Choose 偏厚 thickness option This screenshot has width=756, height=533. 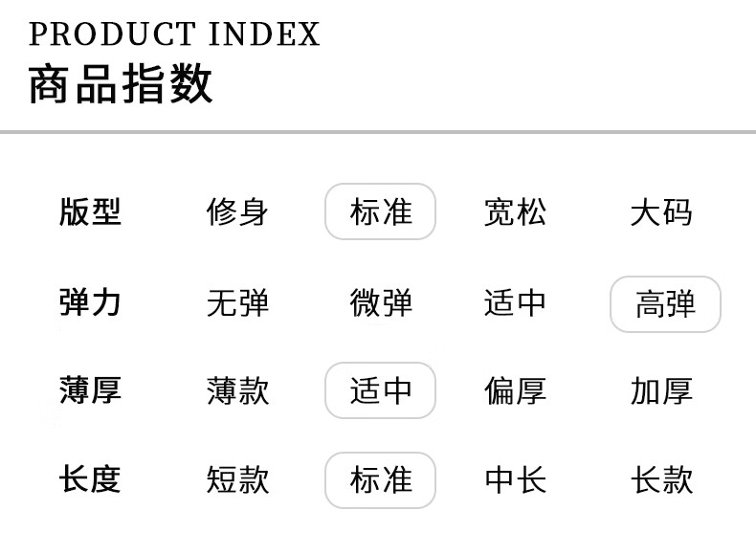tap(516, 390)
